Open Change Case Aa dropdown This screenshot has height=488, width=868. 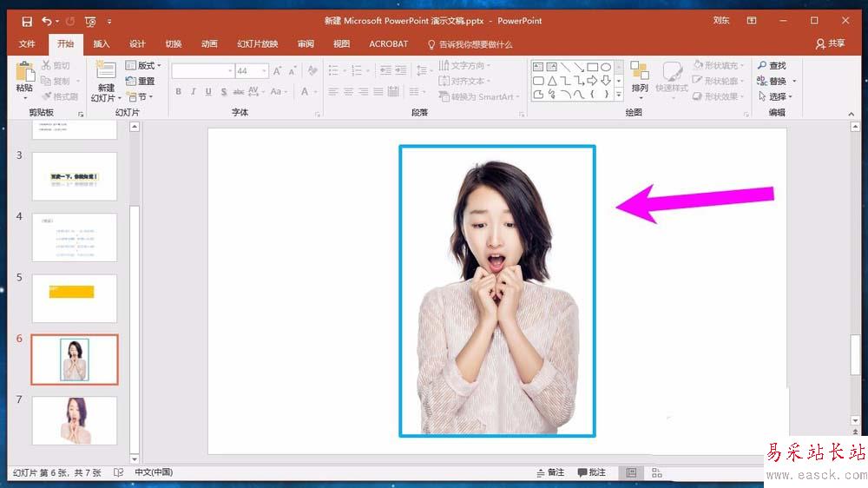[278, 92]
